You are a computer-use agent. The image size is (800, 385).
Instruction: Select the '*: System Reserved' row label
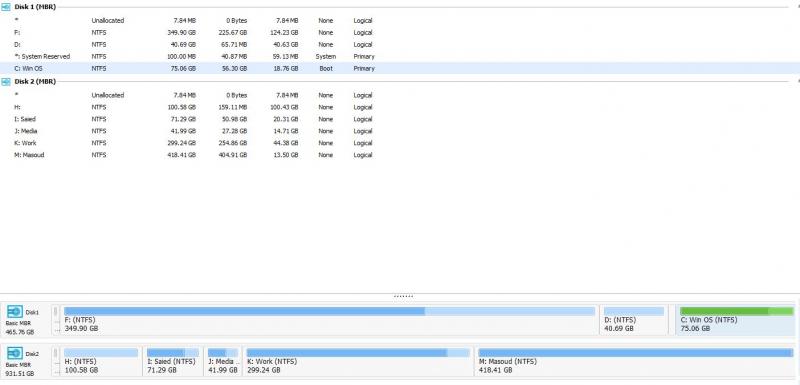click(42, 57)
